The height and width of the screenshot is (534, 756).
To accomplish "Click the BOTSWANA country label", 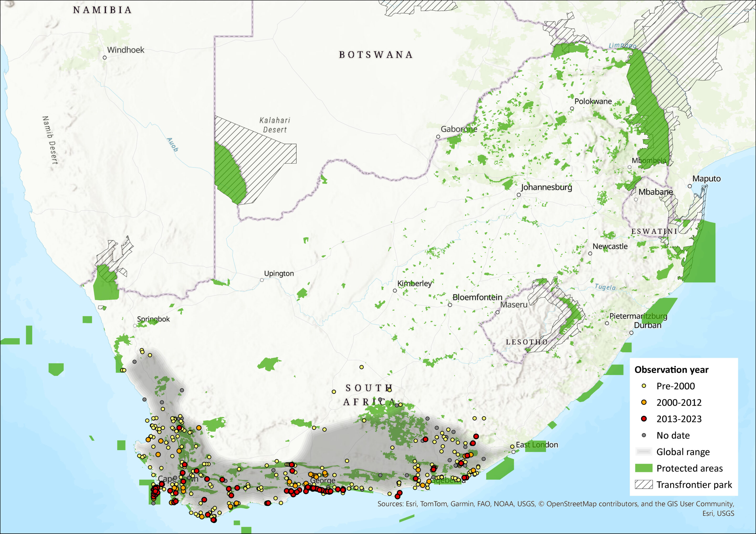I will click(x=376, y=55).
